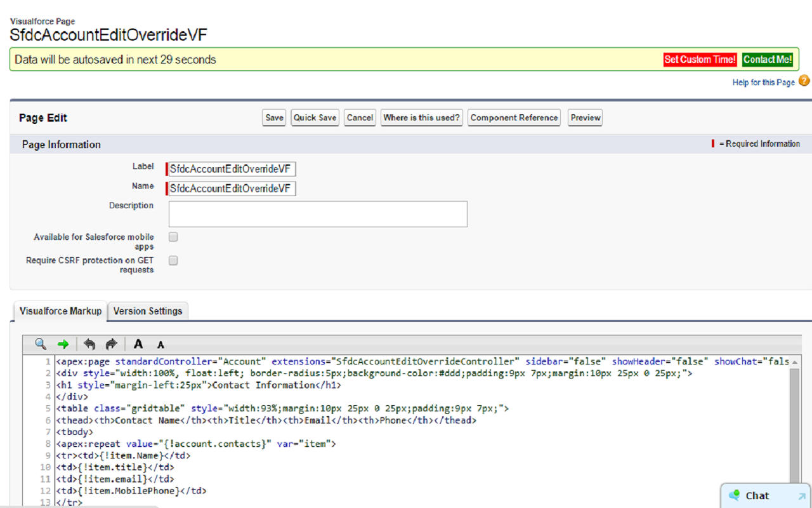The height and width of the screenshot is (508, 812).
Task: Select the Visualforce Markup tab
Action: [x=60, y=311]
